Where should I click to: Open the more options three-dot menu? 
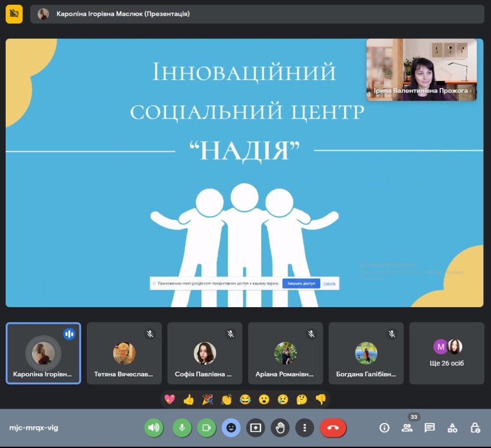tap(304, 428)
